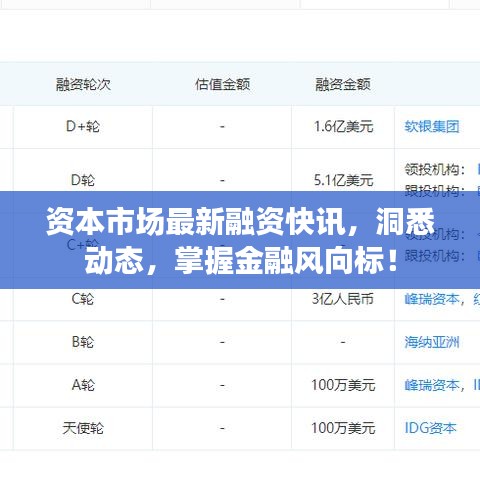This screenshot has height=480, width=480.
Task: Select the C轮 round cell
Action: 83,299
